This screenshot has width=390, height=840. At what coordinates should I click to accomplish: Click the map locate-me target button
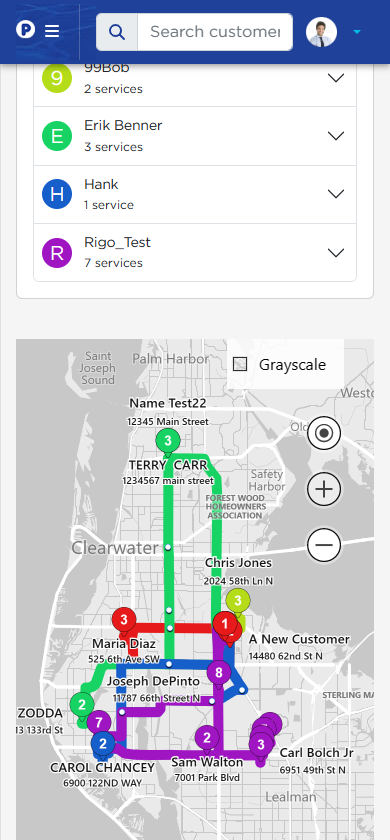pos(324,432)
